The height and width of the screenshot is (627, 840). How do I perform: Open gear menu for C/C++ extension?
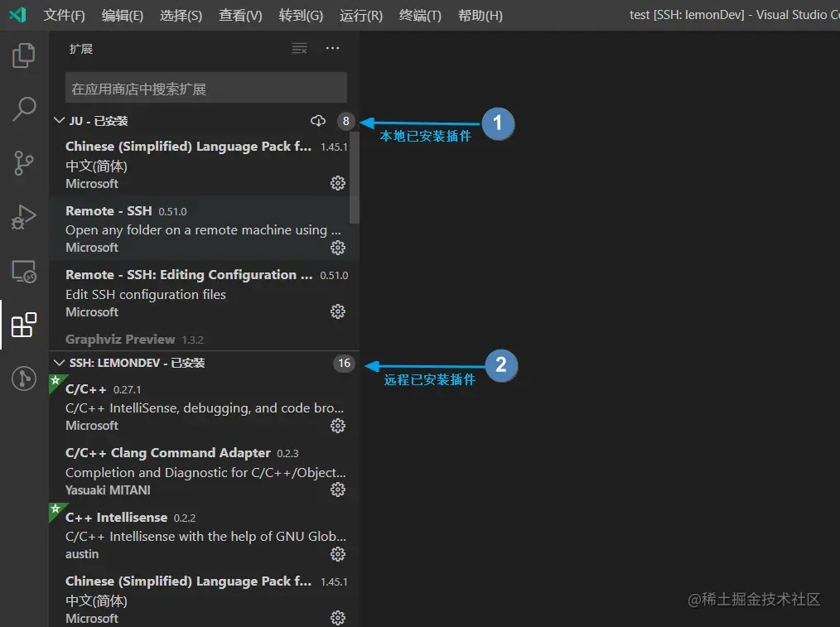(337, 426)
